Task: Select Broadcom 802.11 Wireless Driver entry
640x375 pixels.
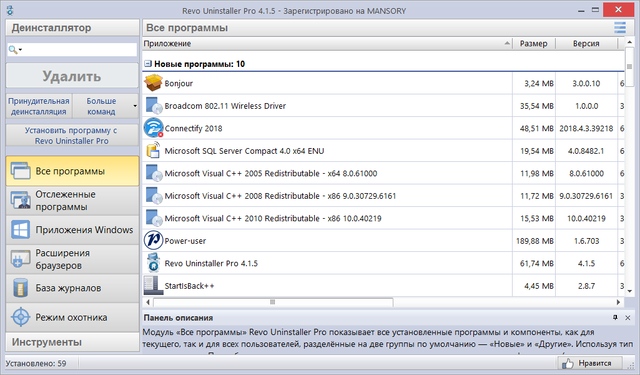Action: coord(225,106)
